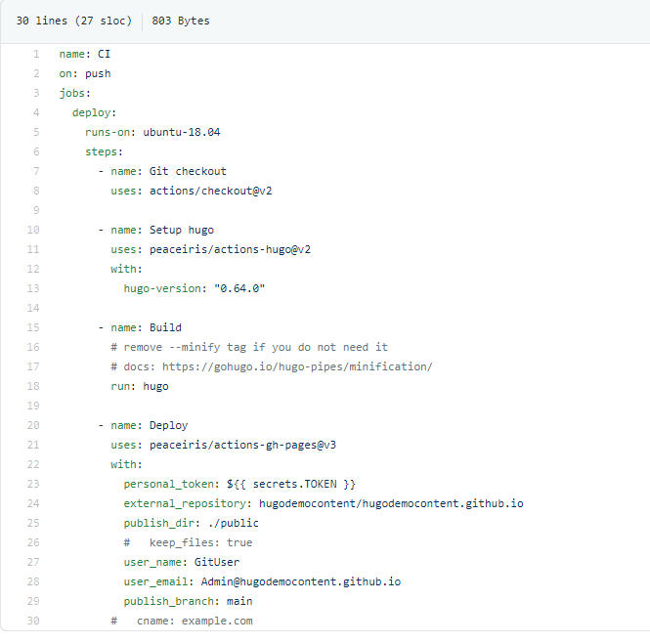Select line number 5 in the gutter
This screenshot has width=650, height=644.
36,132
